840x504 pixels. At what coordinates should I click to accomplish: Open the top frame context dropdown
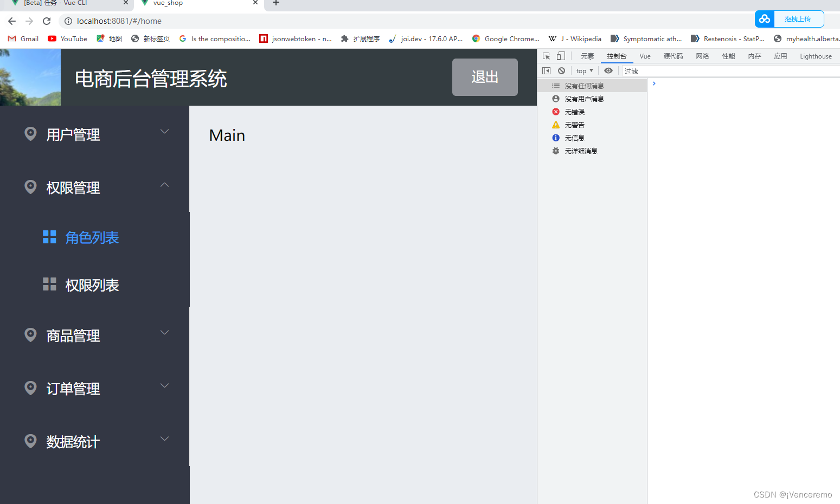584,70
